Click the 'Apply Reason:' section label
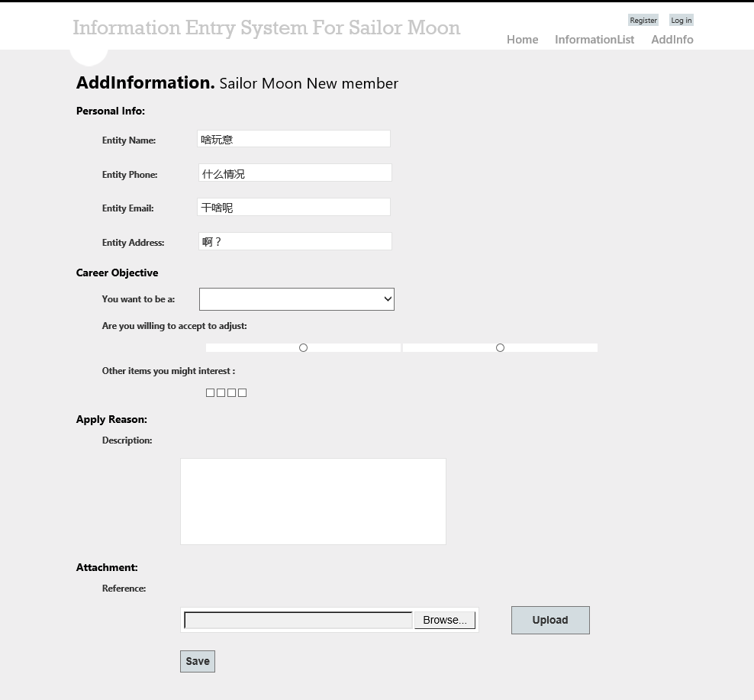The width and height of the screenshot is (754, 700). tap(111, 420)
